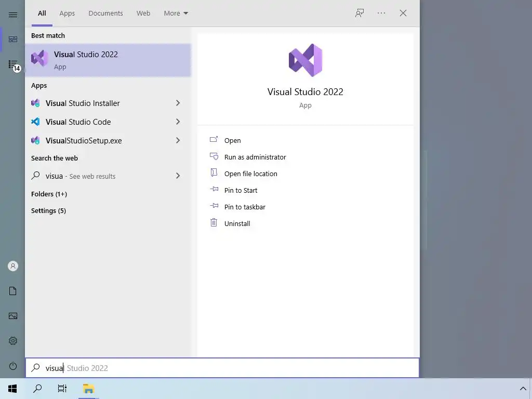532x399 pixels.
Task: Expand options for Visual Studio Code
Action: pos(178,122)
